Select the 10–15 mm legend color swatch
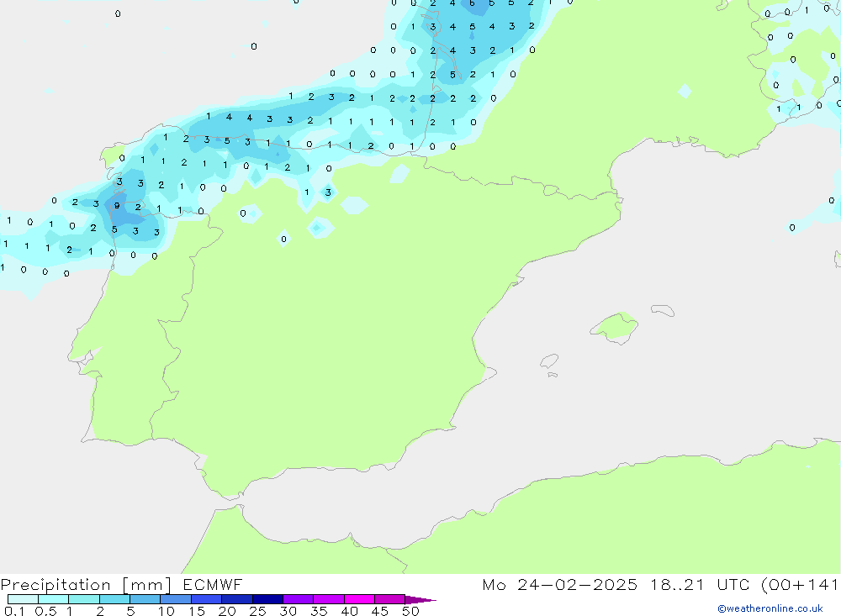The height and width of the screenshot is (616, 841). tap(176, 599)
